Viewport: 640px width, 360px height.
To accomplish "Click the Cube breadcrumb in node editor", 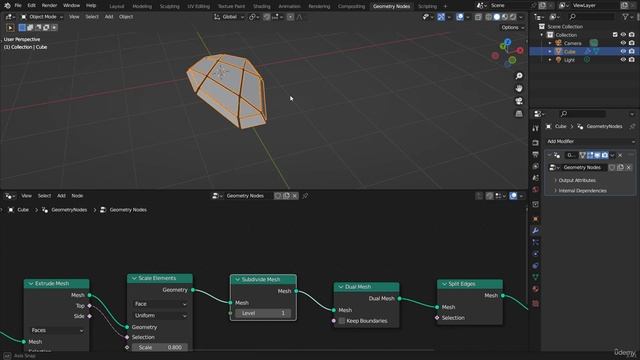I will [23, 210].
